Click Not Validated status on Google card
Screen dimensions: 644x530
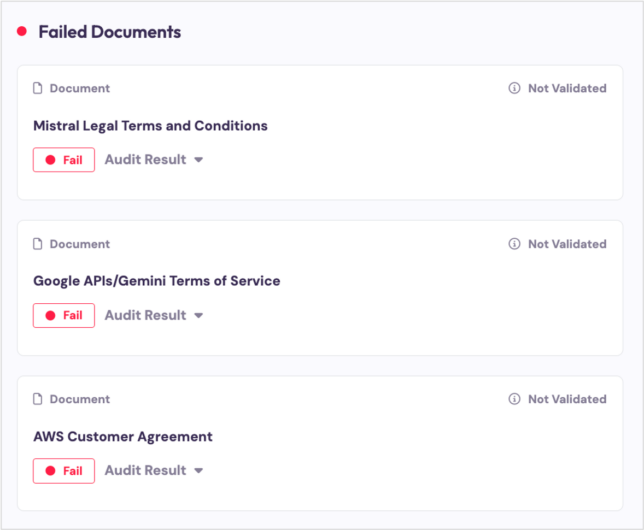[566, 244]
